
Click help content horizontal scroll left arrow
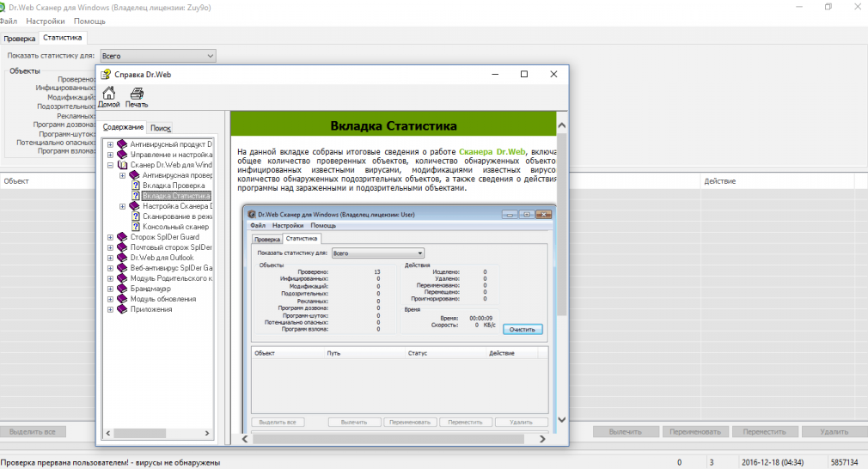pyautogui.click(x=245, y=439)
